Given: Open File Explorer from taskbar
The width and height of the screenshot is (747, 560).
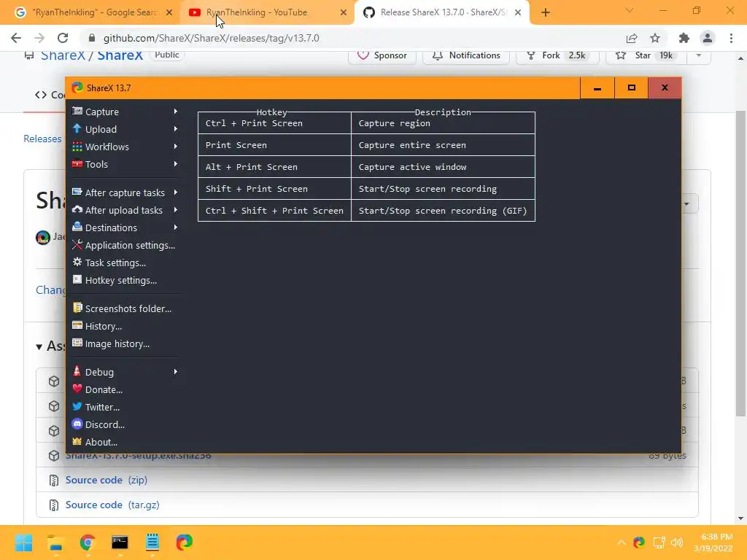Looking at the screenshot, I should [x=55, y=542].
